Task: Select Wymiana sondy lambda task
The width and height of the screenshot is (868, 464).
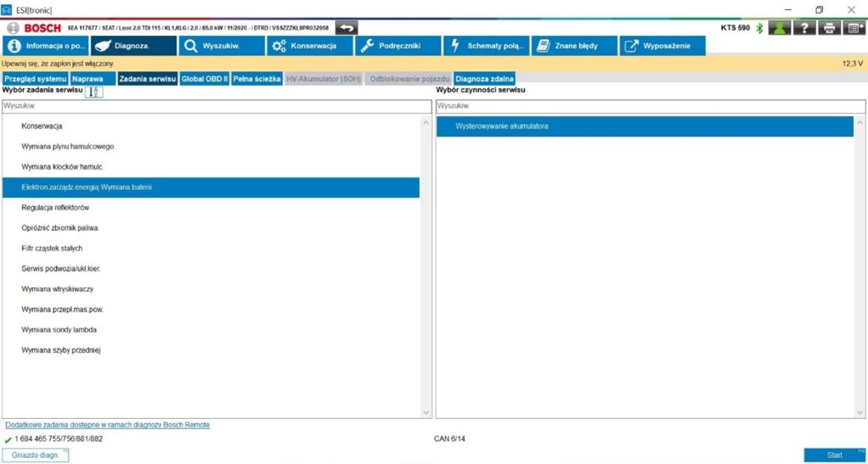Action: 59,330
